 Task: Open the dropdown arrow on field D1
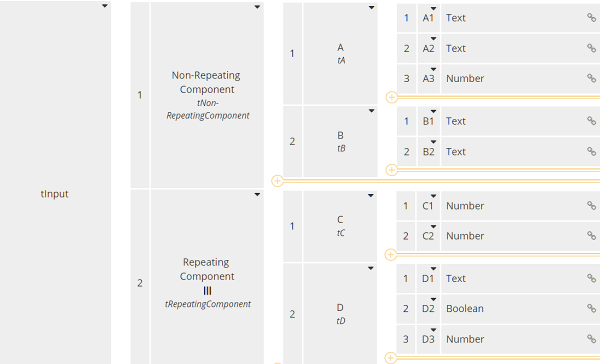[x=433, y=269]
